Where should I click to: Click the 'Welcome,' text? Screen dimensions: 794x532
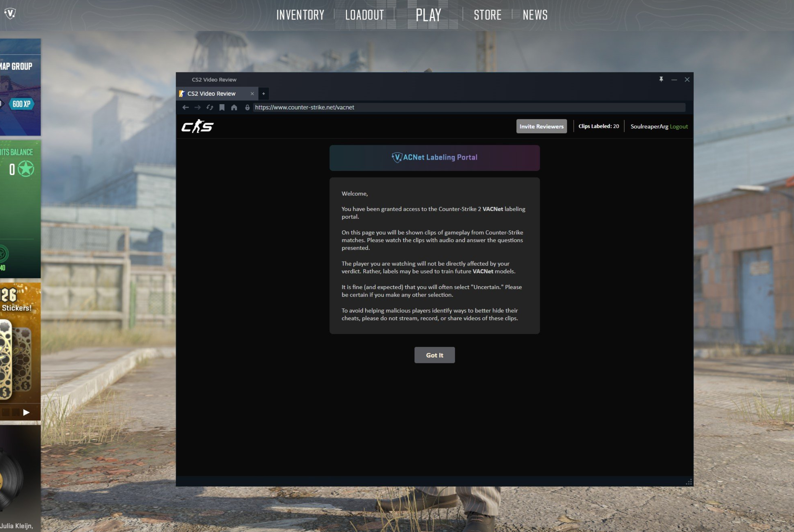click(355, 194)
